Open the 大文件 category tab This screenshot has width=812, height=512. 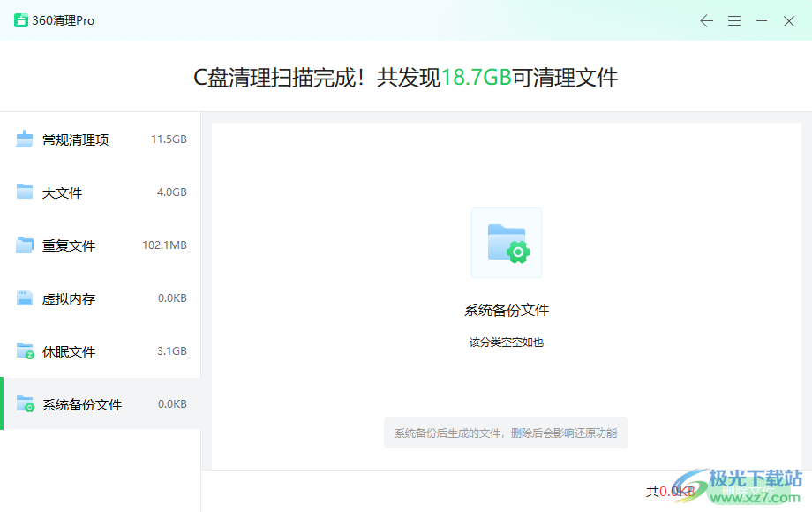63,192
